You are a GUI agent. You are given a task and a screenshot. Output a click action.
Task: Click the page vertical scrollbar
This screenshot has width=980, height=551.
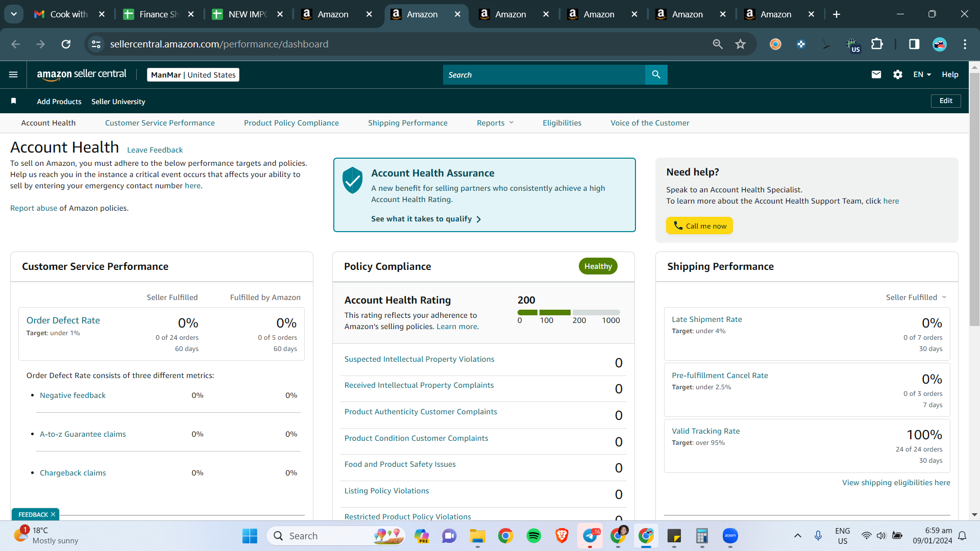tap(974, 199)
